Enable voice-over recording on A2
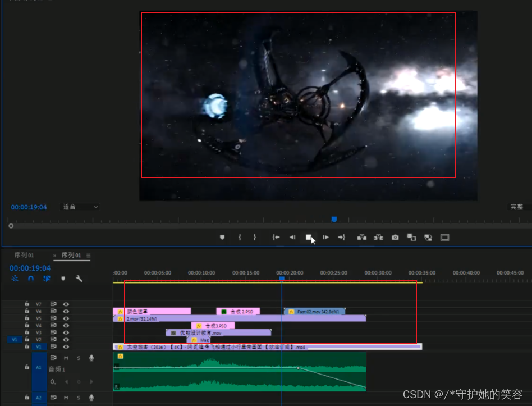The image size is (532, 406). (91, 398)
